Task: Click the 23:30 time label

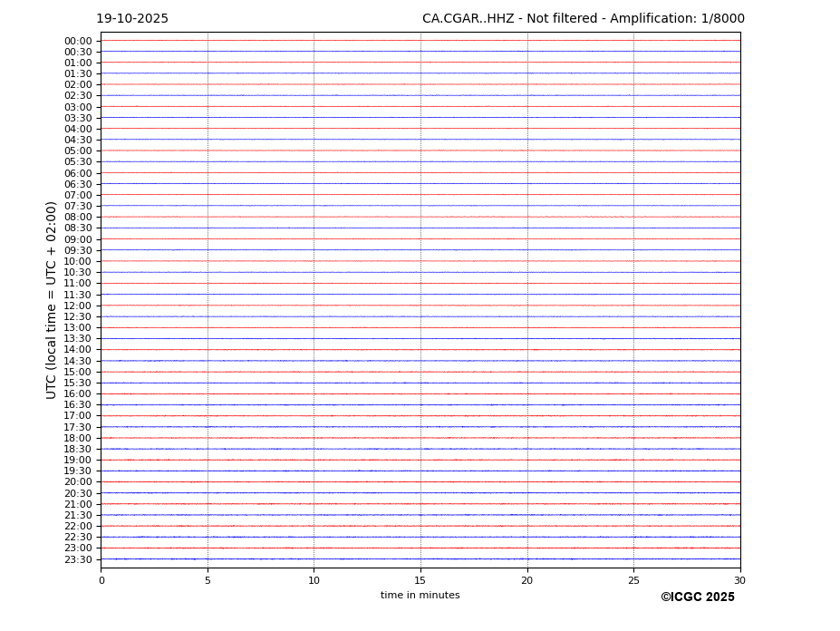Action: tap(78, 559)
